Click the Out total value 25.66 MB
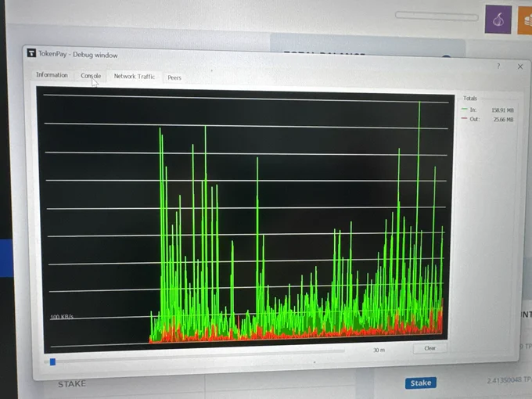The image size is (532, 399). coord(504,120)
